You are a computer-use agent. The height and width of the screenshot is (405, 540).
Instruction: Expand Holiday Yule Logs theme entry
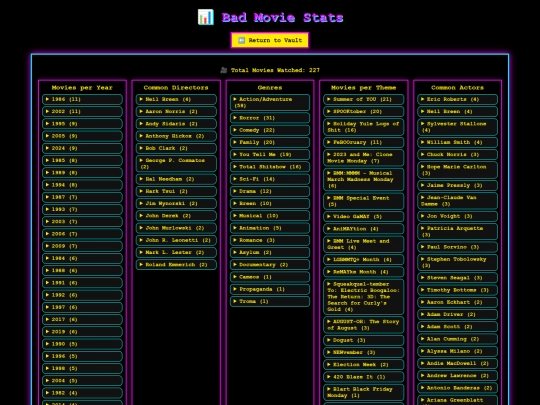[x=364, y=127]
